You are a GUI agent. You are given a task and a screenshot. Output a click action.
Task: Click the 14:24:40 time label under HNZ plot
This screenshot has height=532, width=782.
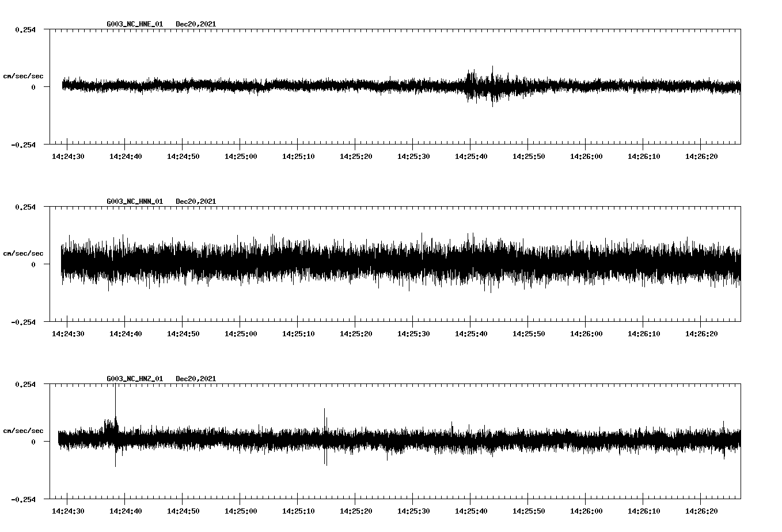(x=126, y=511)
